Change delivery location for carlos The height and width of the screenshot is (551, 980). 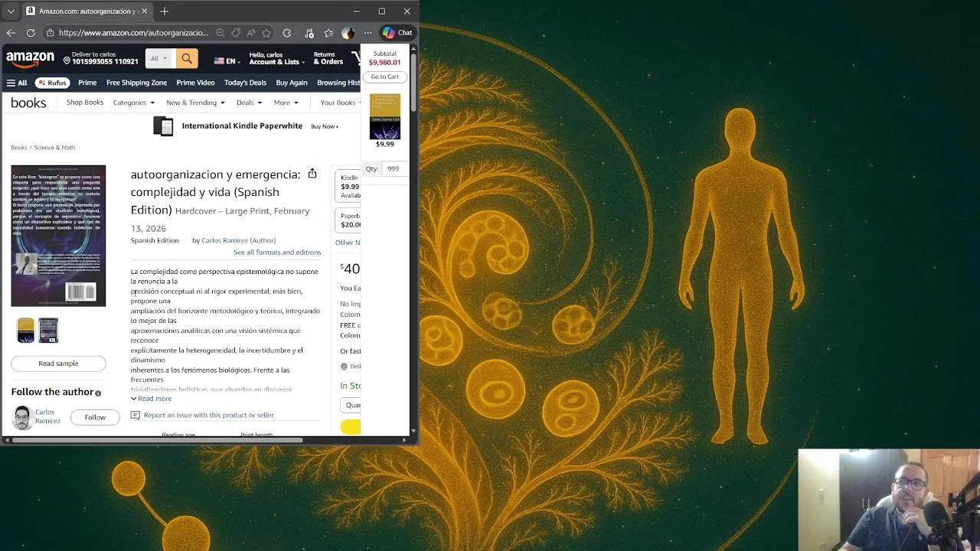[100, 58]
